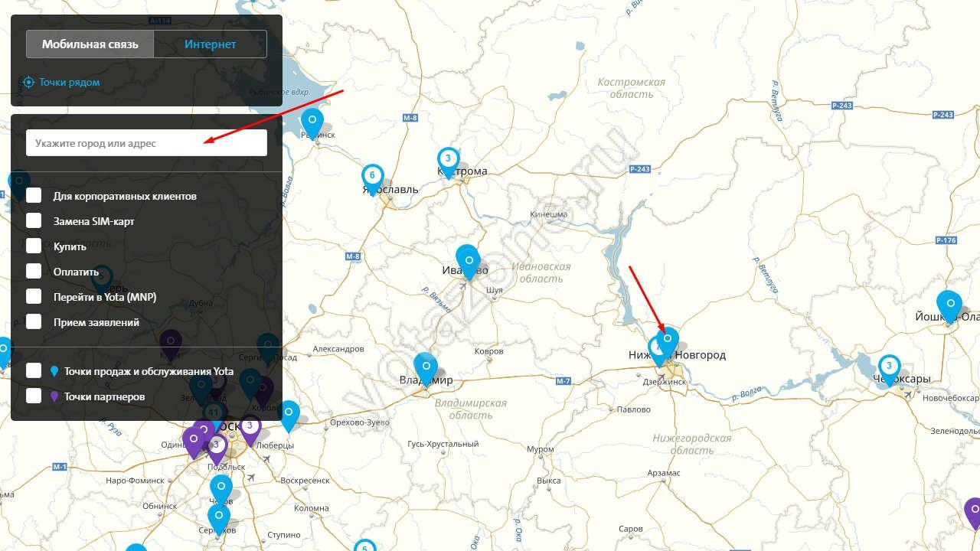This screenshot has width=980, height=551.
Task: Click the Орехово-Зуево city label
Action: tap(359, 422)
